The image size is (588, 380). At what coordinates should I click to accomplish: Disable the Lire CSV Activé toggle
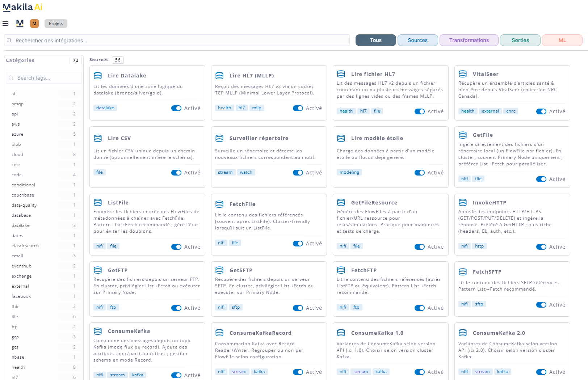coord(176,173)
